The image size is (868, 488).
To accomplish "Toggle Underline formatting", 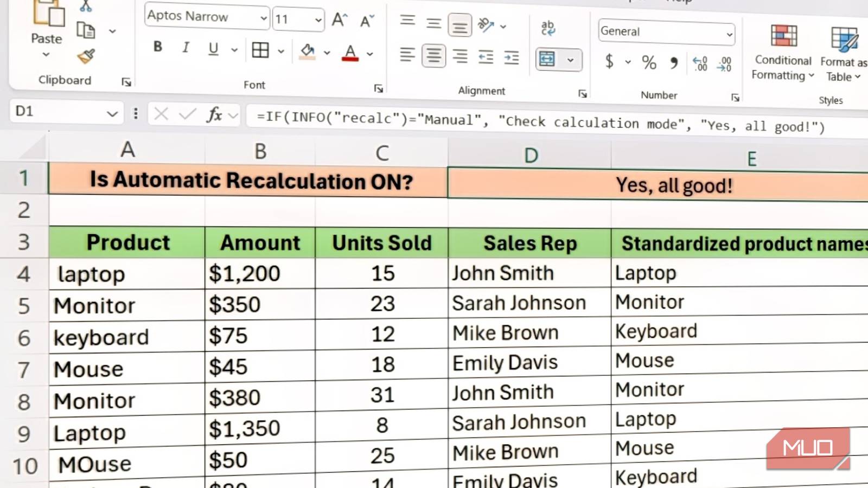I will click(213, 48).
